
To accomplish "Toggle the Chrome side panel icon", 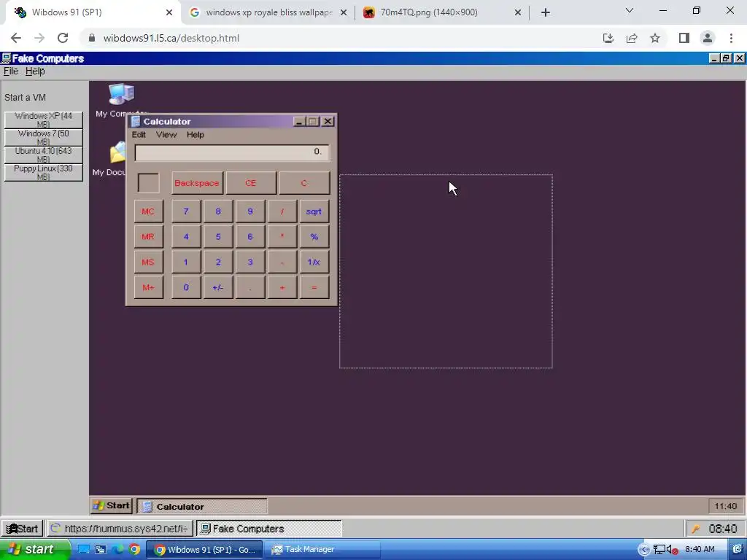I will click(684, 38).
